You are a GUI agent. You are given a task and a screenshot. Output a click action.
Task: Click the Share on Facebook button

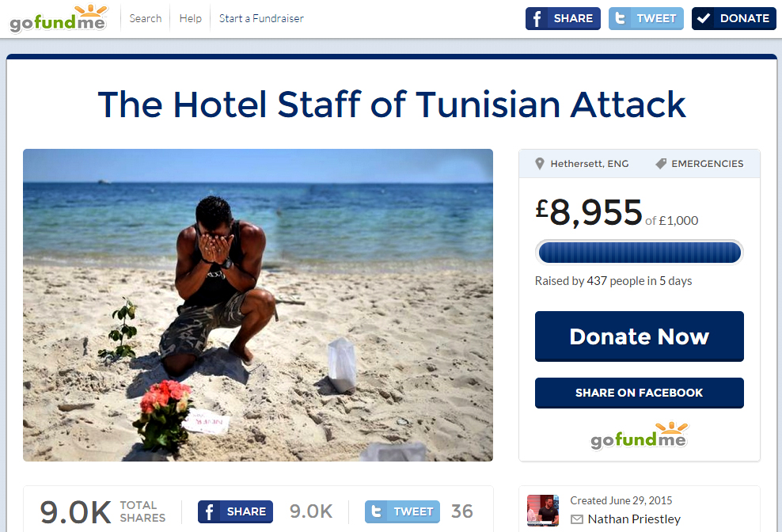(640, 393)
